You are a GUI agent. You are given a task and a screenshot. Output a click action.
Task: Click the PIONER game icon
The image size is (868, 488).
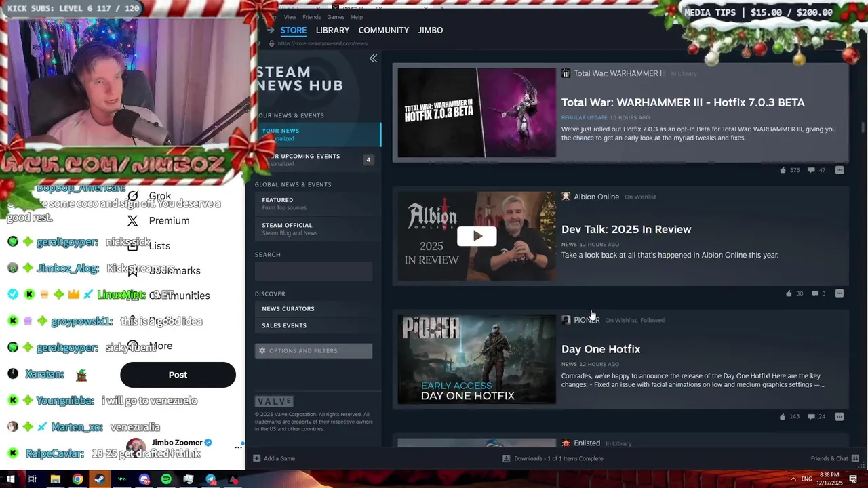click(566, 320)
